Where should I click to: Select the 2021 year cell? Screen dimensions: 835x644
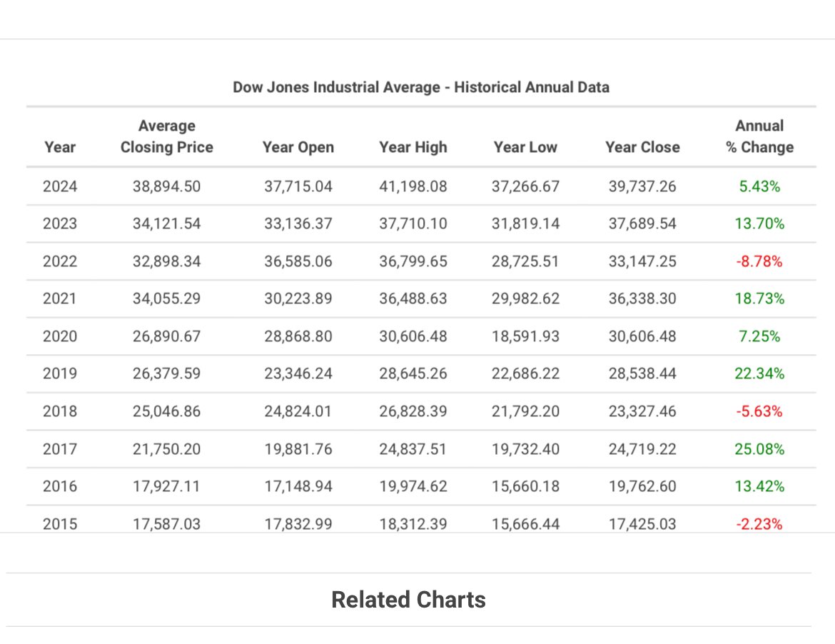pyautogui.click(x=60, y=299)
